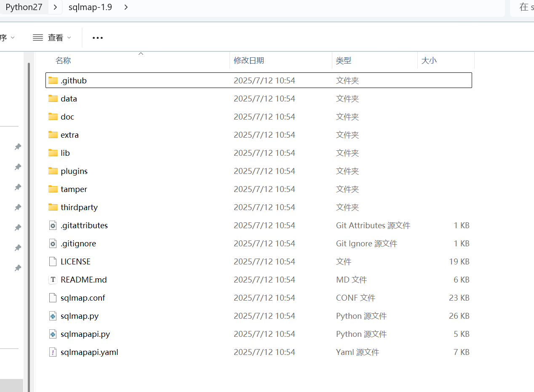The image size is (534, 392).
Task: Click the README.md file icon
Action: [53, 280]
